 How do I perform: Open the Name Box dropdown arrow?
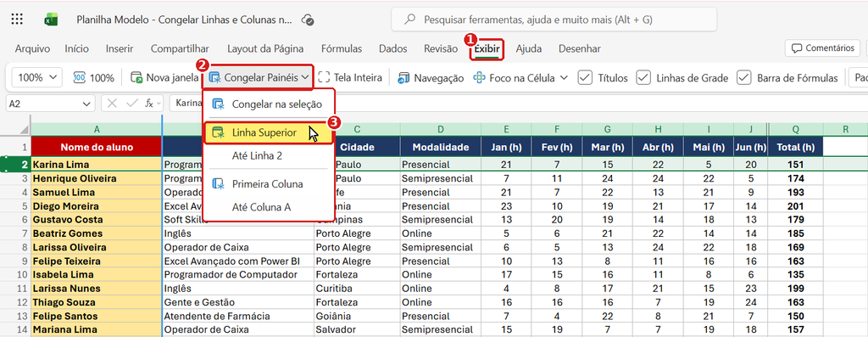(86, 104)
